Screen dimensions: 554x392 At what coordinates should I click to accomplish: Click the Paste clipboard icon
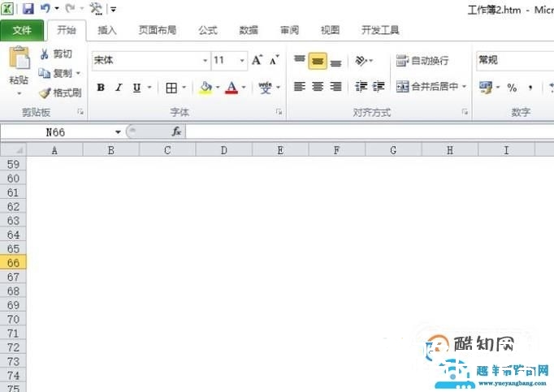point(19,57)
